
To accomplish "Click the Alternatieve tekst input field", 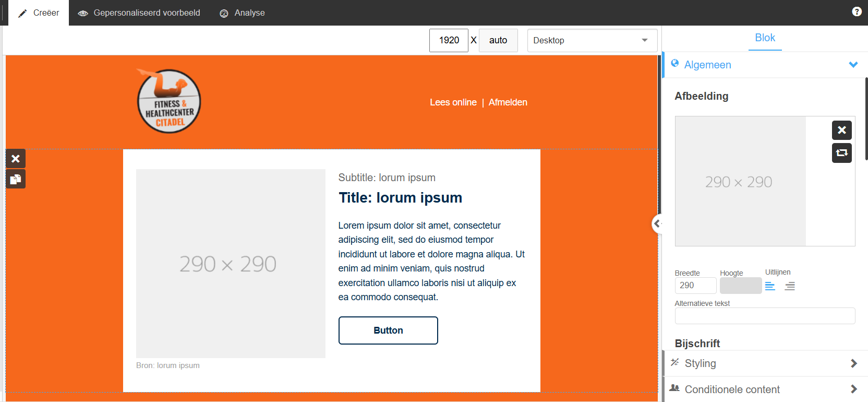I will (x=765, y=316).
